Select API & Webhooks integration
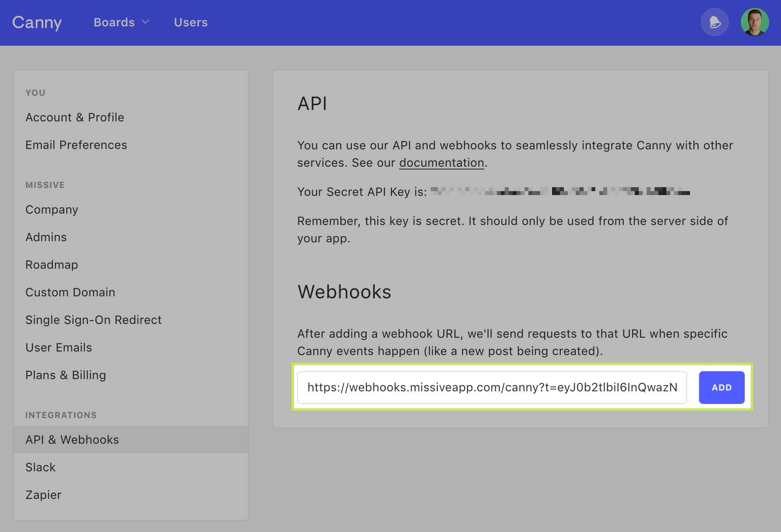The height and width of the screenshot is (532, 781). 73,440
